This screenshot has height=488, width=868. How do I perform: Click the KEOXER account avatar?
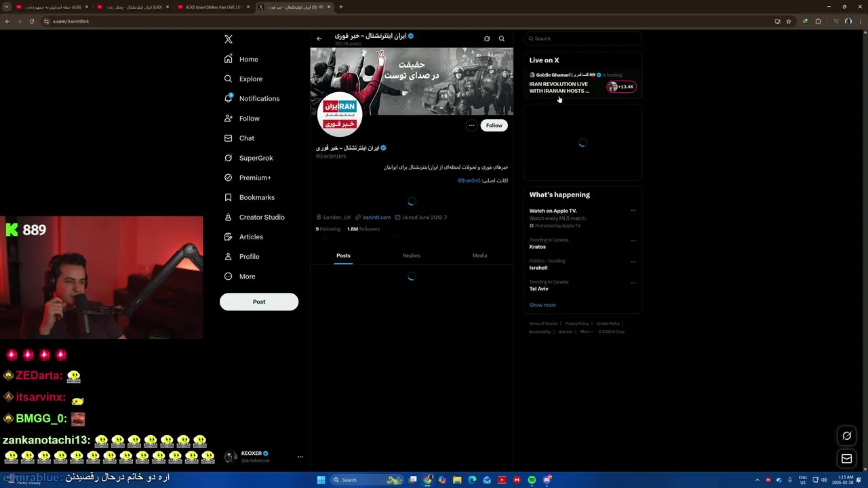(x=231, y=457)
